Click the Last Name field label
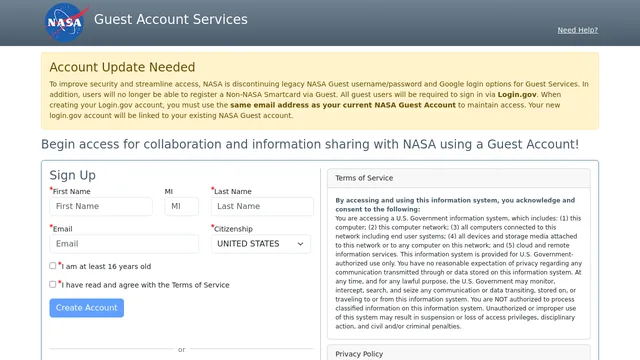 233,191
